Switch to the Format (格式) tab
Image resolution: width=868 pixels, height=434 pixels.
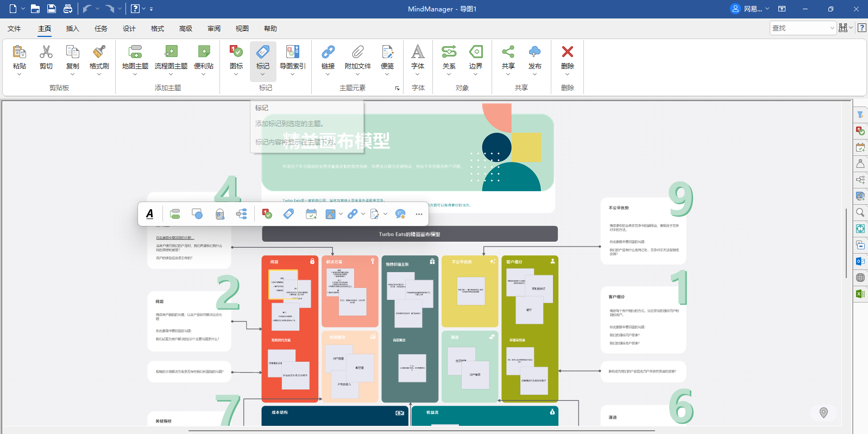click(158, 29)
